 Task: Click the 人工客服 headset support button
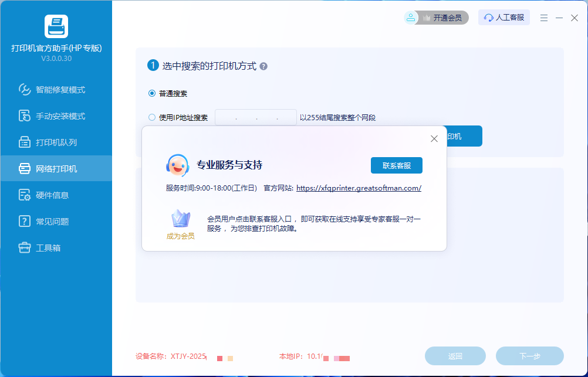click(504, 18)
